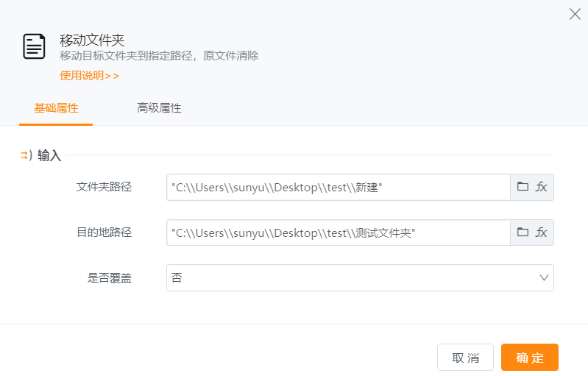
Task: Focus the 目的地路径 text input field
Action: pos(337,233)
